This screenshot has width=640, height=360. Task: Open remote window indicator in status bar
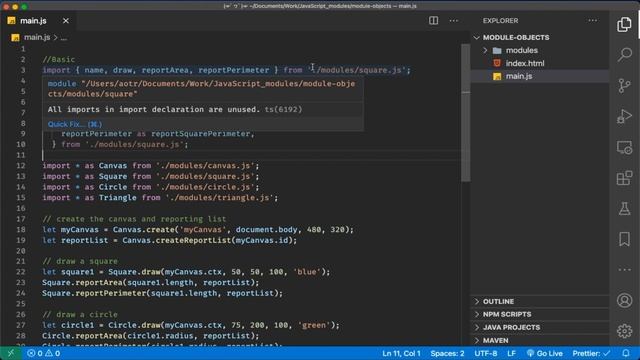coord(11,353)
